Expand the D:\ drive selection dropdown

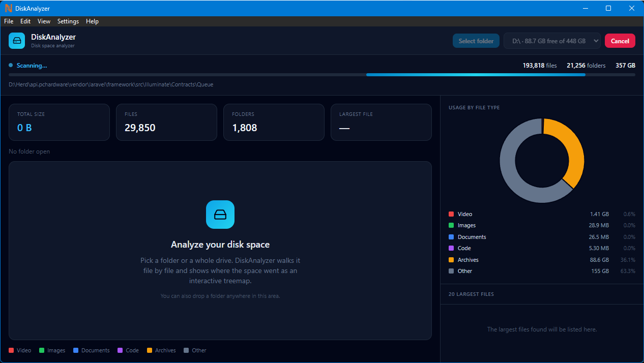pos(552,41)
